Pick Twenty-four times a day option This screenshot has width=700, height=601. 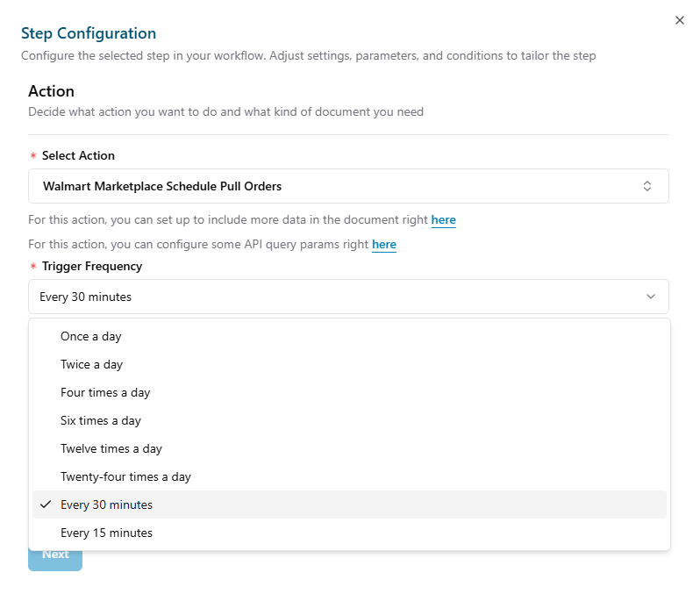coord(349,477)
